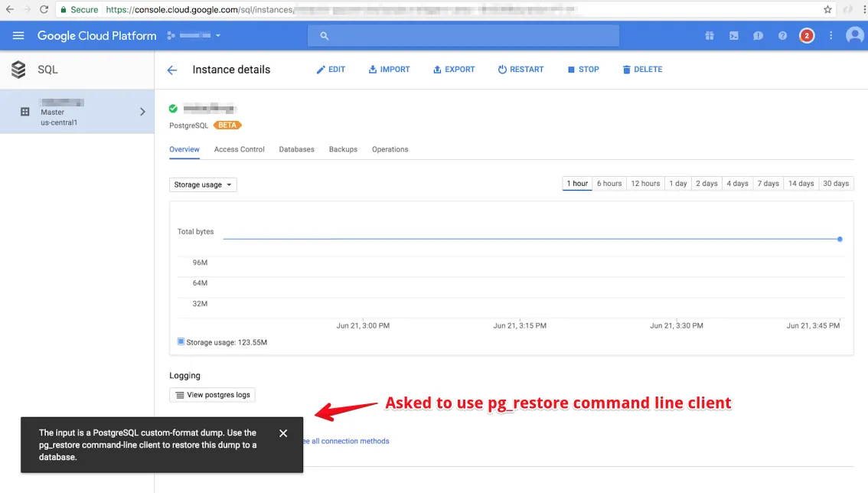The height and width of the screenshot is (493, 868).
Task: Click the IMPORT button
Action: pyautogui.click(x=389, y=69)
